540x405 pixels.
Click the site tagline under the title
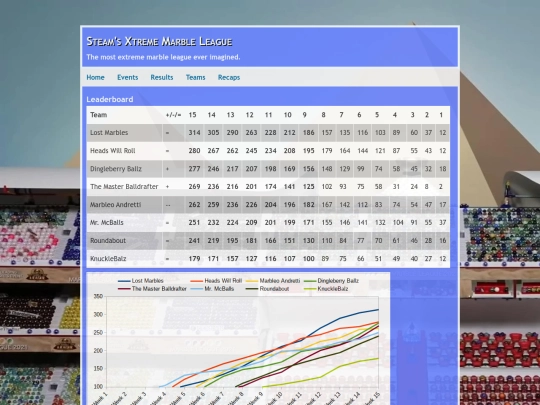(x=163, y=57)
